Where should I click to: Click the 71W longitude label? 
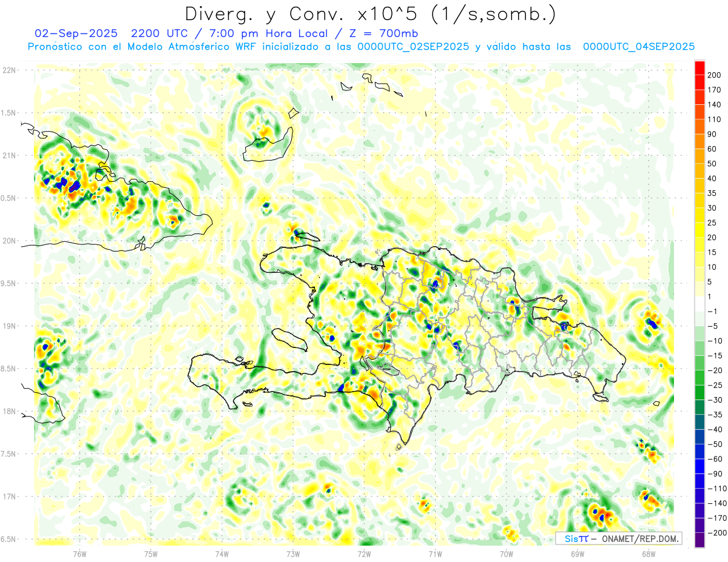click(435, 554)
